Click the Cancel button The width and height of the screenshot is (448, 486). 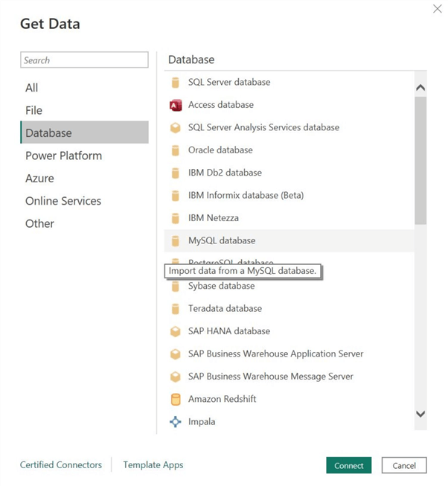click(404, 466)
